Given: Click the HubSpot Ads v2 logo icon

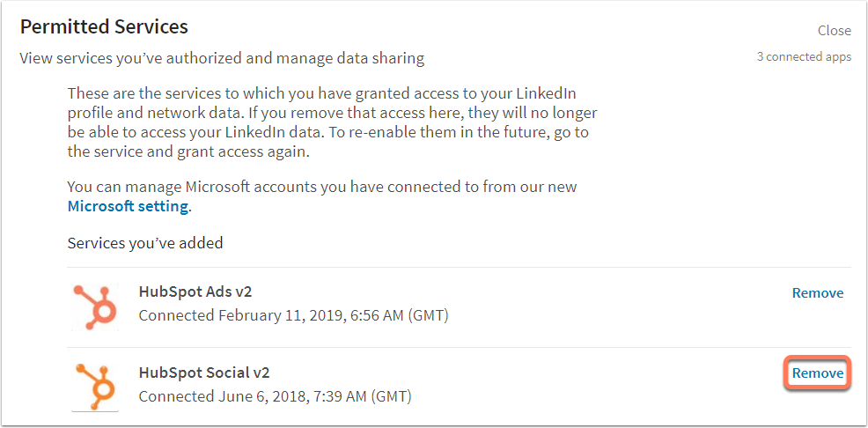Looking at the screenshot, I should coord(95,306).
